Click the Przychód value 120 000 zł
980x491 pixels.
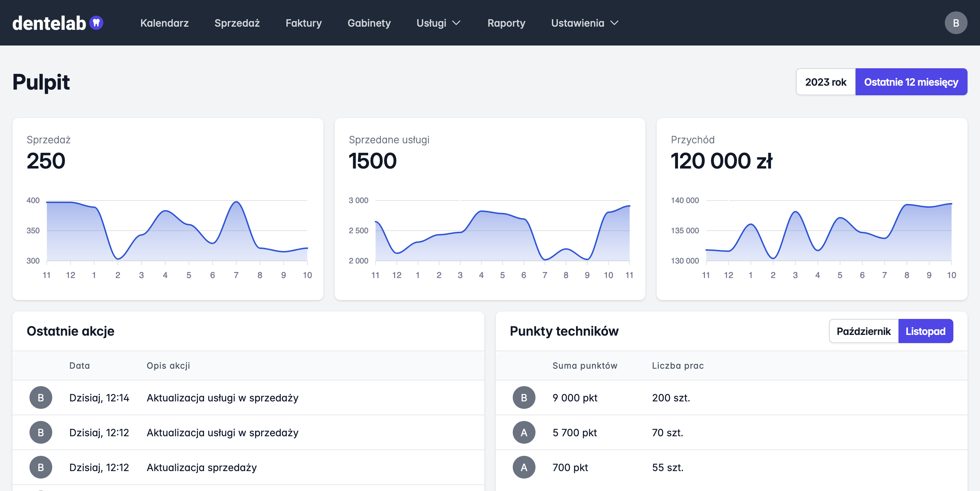click(721, 161)
